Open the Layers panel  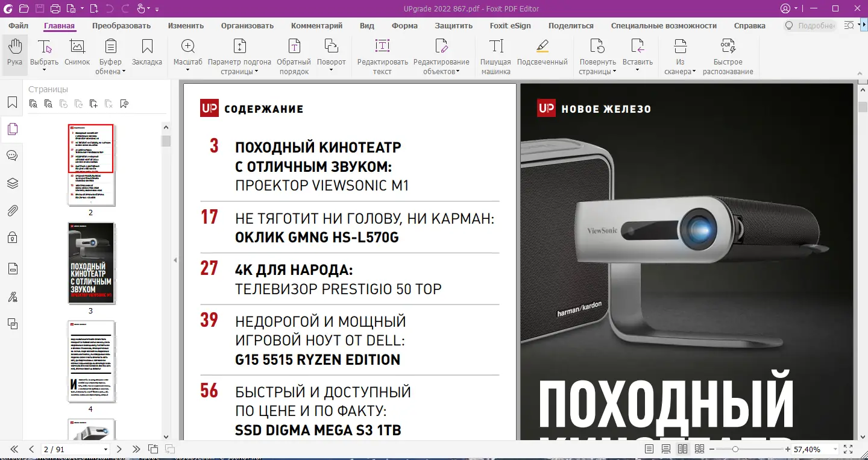click(13, 183)
